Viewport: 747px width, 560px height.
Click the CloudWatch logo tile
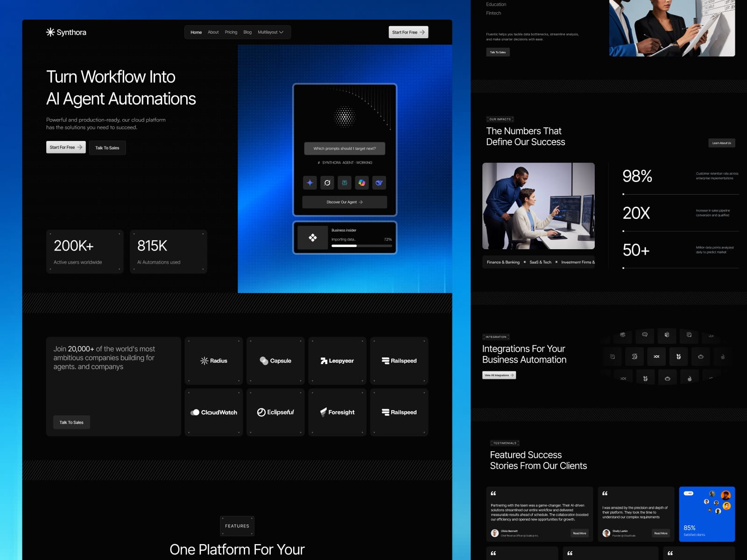coord(214,412)
